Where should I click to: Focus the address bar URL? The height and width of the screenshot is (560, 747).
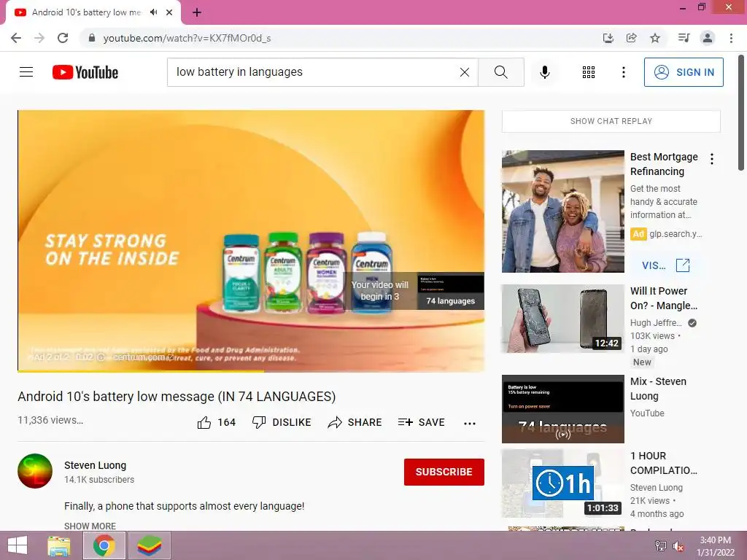point(187,38)
